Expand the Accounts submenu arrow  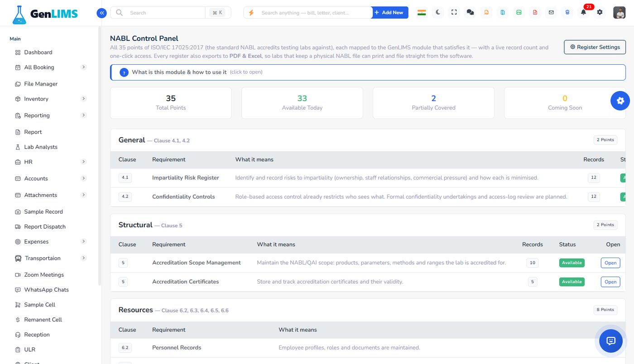pos(83,178)
